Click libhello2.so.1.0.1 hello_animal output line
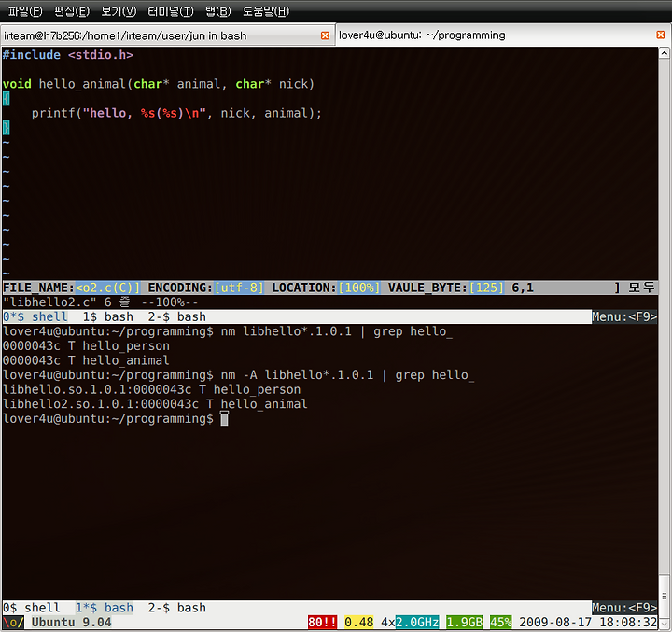The image size is (672, 632). pos(155,404)
